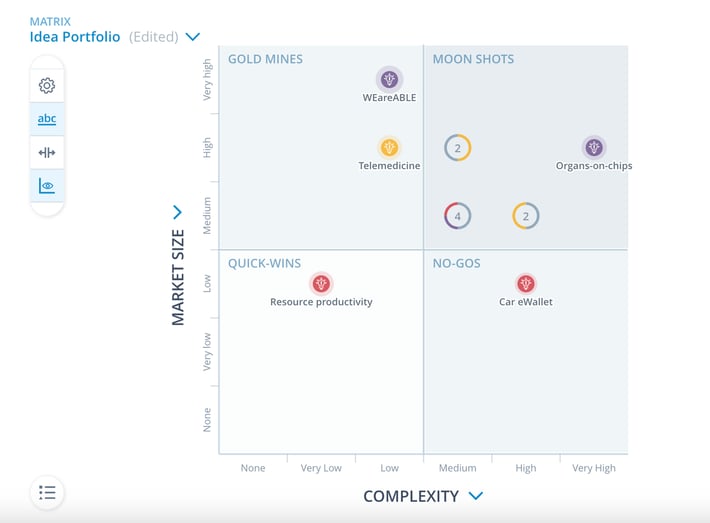Click the (Edited) status text

click(x=154, y=37)
